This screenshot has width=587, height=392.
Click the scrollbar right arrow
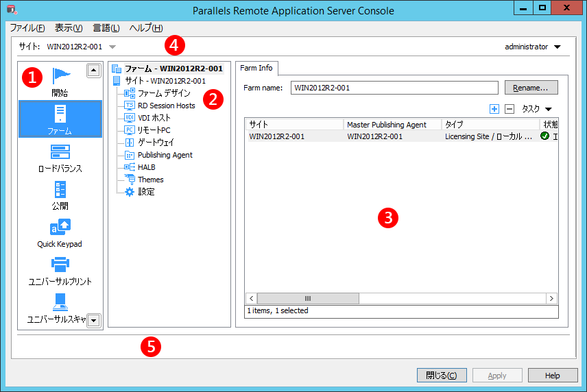click(551, 299)
